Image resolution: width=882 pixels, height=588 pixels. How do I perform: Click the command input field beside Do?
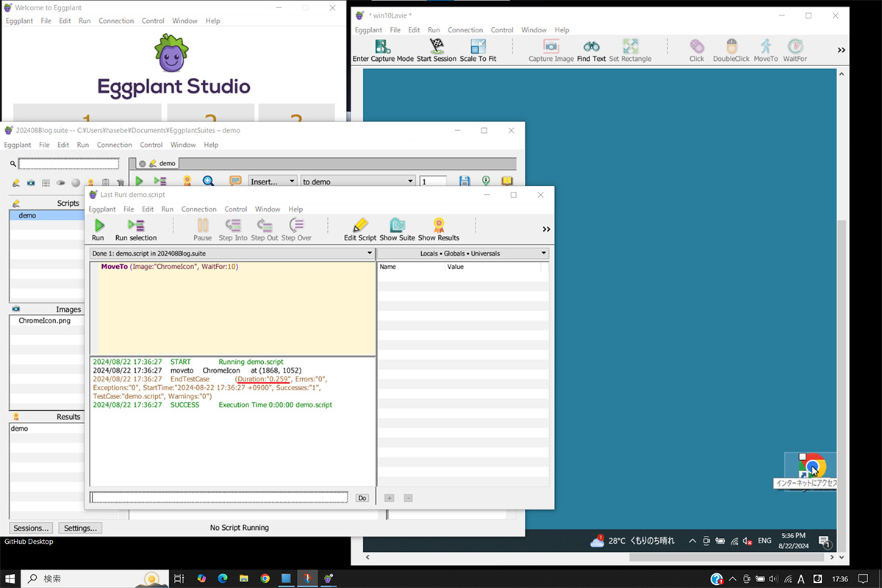tap(219, 498)
